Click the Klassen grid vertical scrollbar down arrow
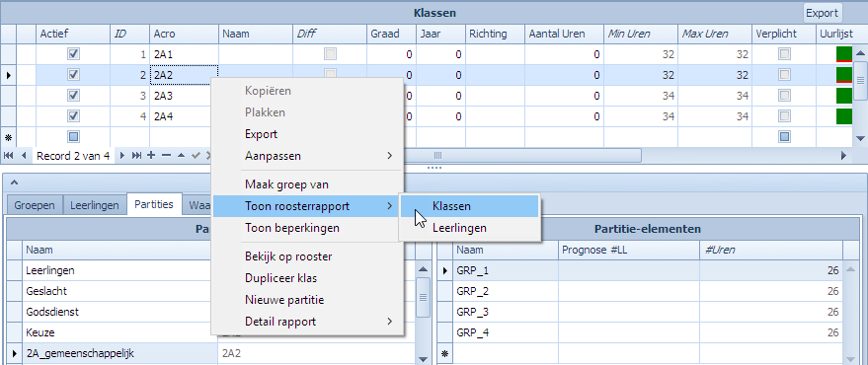 coord(860,138)
